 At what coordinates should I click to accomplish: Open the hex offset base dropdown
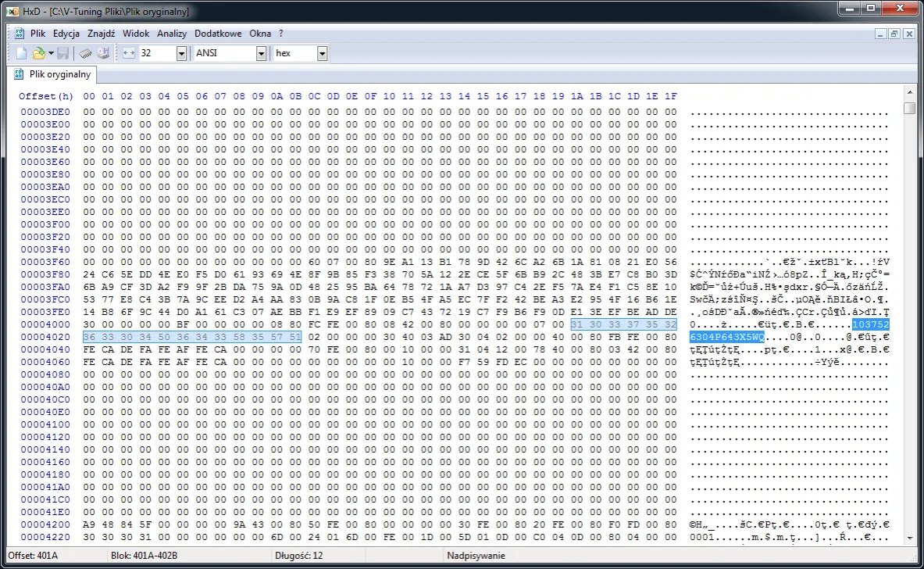point(322,53)
